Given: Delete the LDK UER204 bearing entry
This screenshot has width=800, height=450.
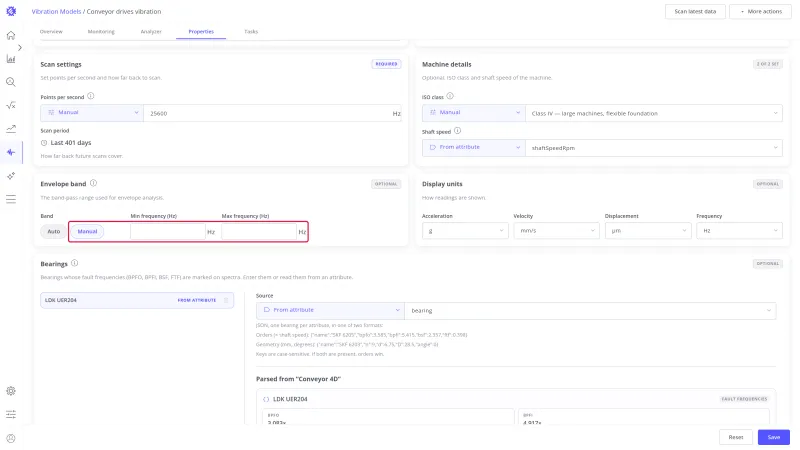Looking at the screenshot, I should (x=226, y=300).
